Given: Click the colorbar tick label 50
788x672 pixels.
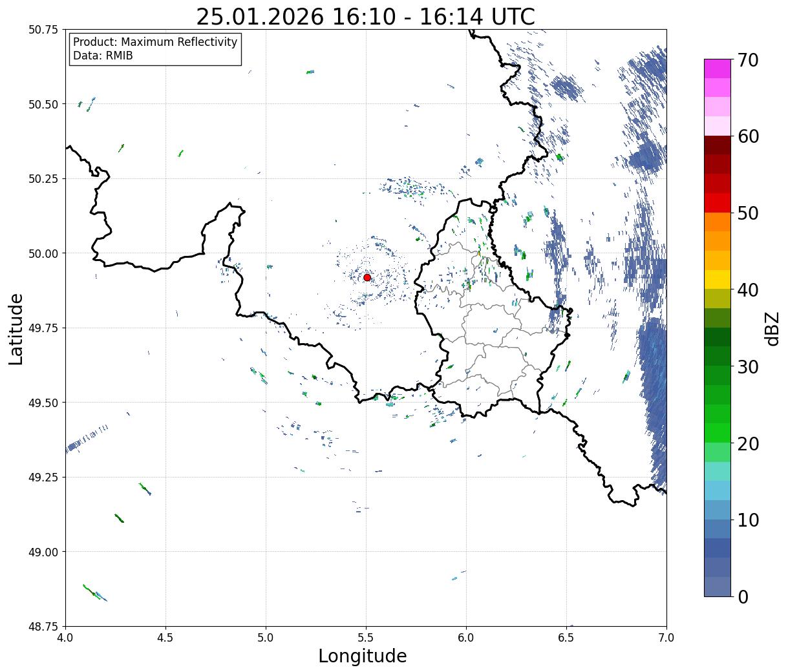Looking at the screenshot, I should pyautogui.click(x=748, y=213).
